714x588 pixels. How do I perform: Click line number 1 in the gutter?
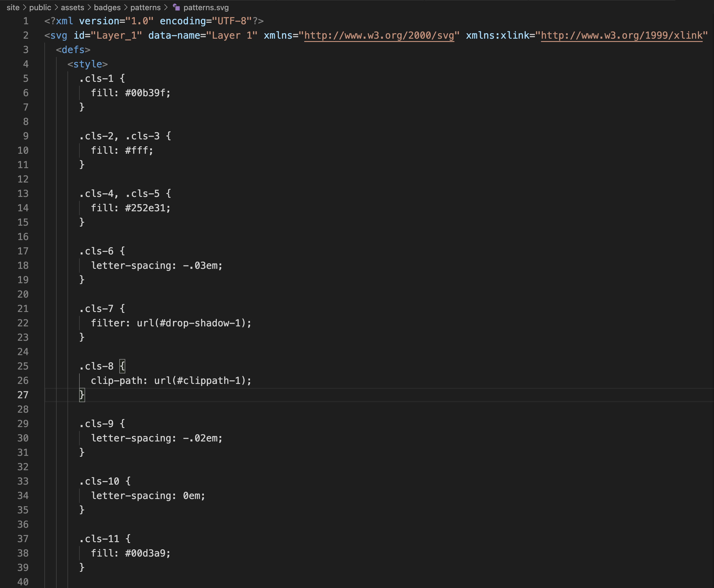pyautogui.click(x=26, y=21)
